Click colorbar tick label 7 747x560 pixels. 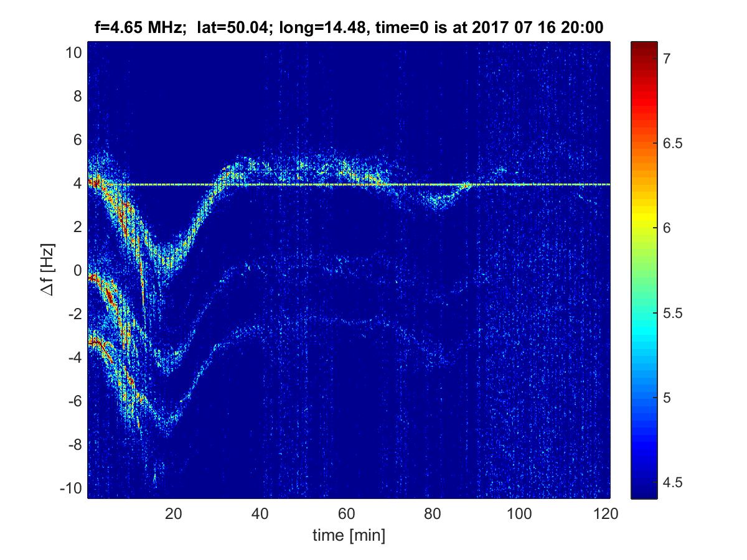[x=666, y=58]
